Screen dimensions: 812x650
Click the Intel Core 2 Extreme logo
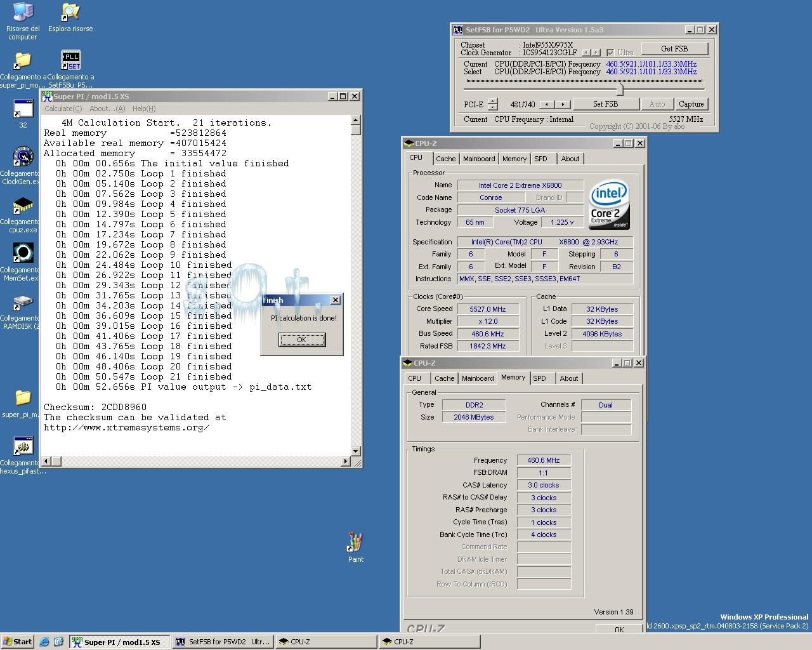pyautogui.click(x=609, y=204)
